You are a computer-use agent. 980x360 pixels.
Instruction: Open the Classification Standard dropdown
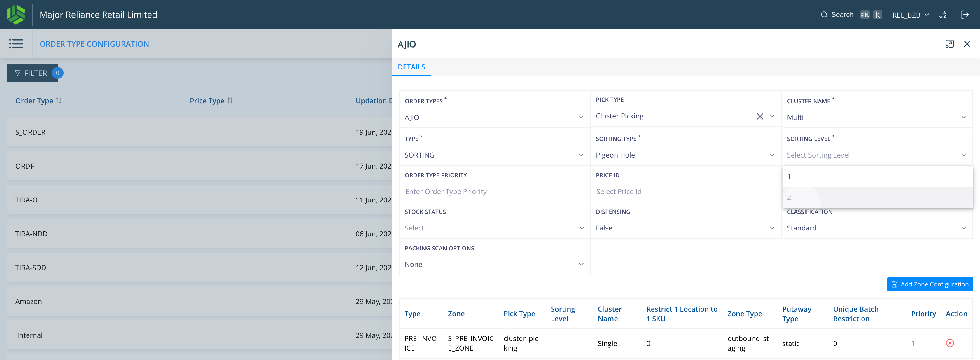(876, 228)
